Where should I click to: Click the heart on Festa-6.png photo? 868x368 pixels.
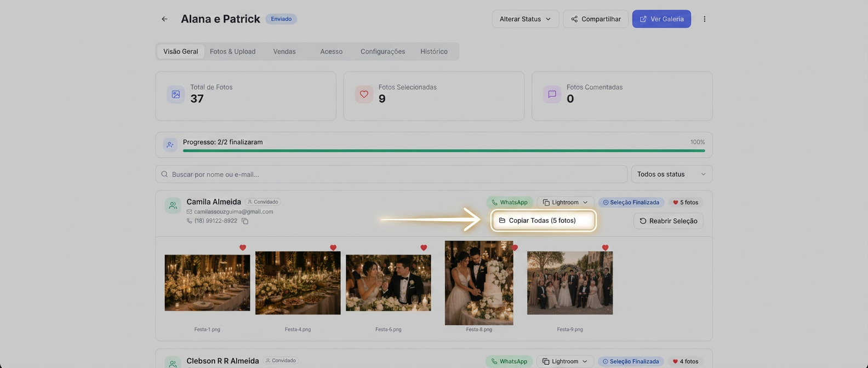click(424, 248)
